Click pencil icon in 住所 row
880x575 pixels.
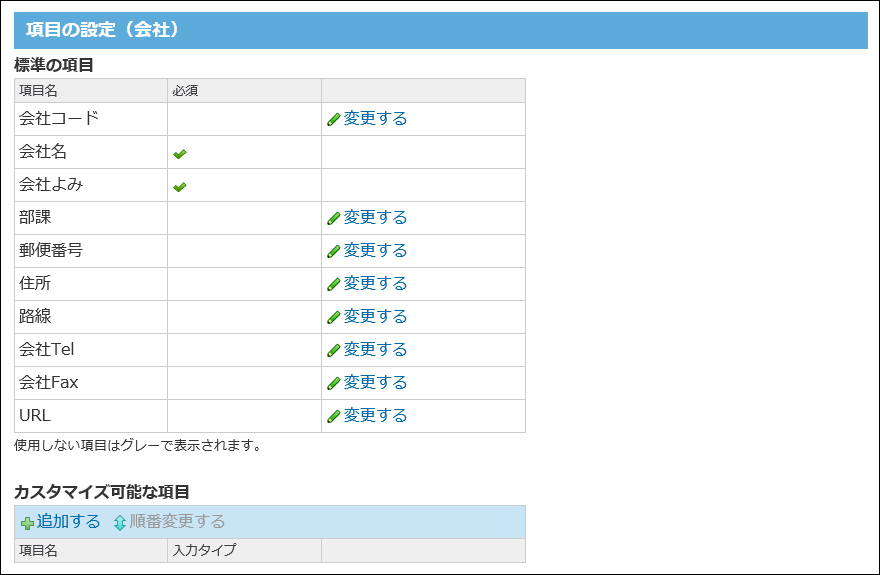[x=334, y=284]
